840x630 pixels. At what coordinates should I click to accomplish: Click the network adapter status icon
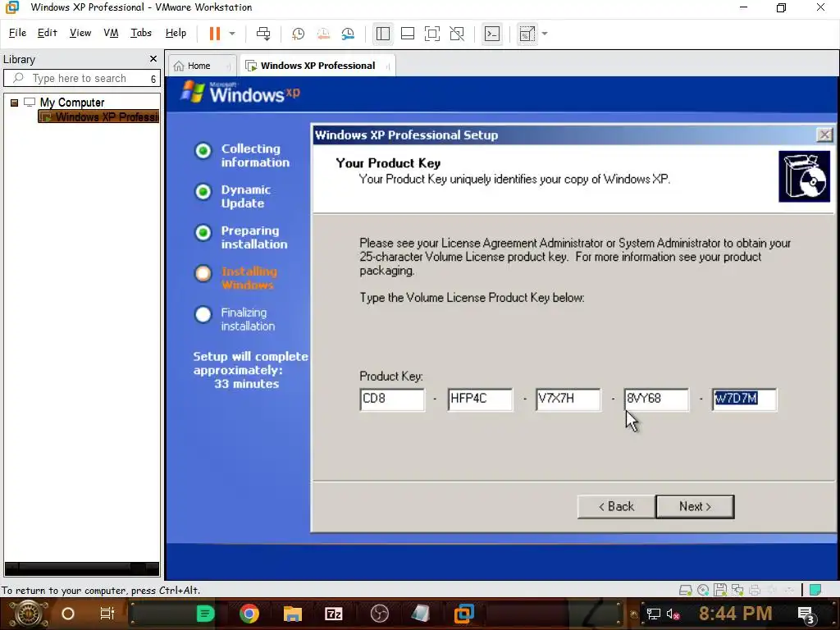[x=737, y=591]
